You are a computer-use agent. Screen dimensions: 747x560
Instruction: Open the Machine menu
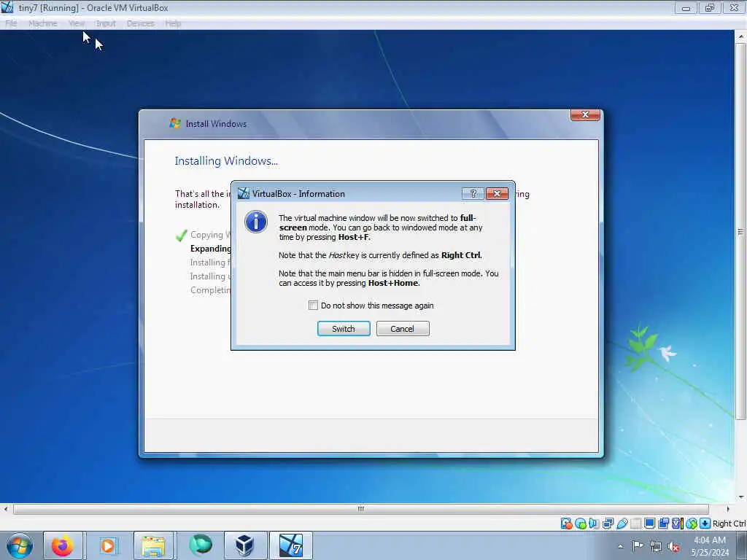(x=43, y=23)
